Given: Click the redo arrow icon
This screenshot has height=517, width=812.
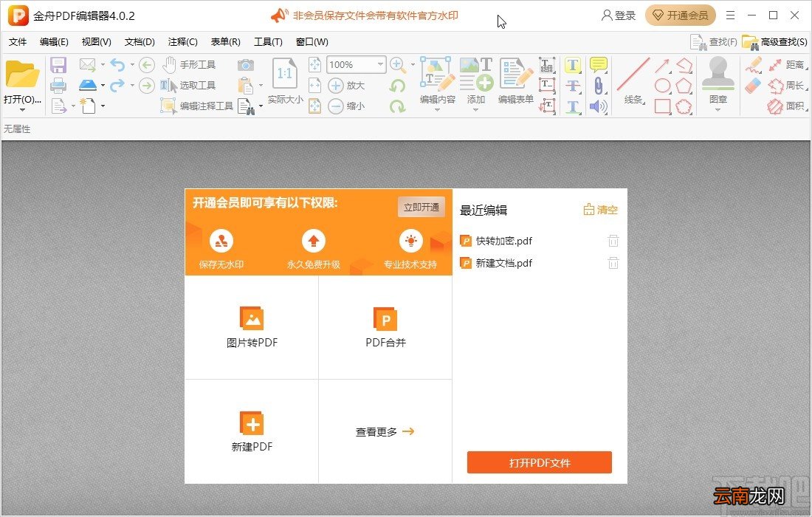Looking at the screenshot, I should click(117, 85).
